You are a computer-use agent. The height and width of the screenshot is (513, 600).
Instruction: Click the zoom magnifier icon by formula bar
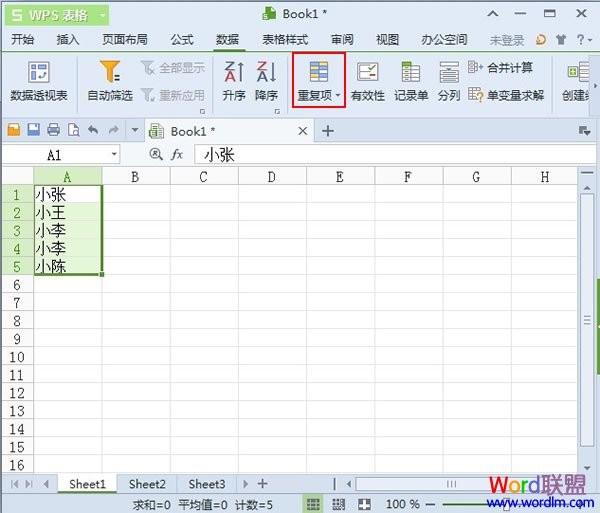click(x=156, y=154)
